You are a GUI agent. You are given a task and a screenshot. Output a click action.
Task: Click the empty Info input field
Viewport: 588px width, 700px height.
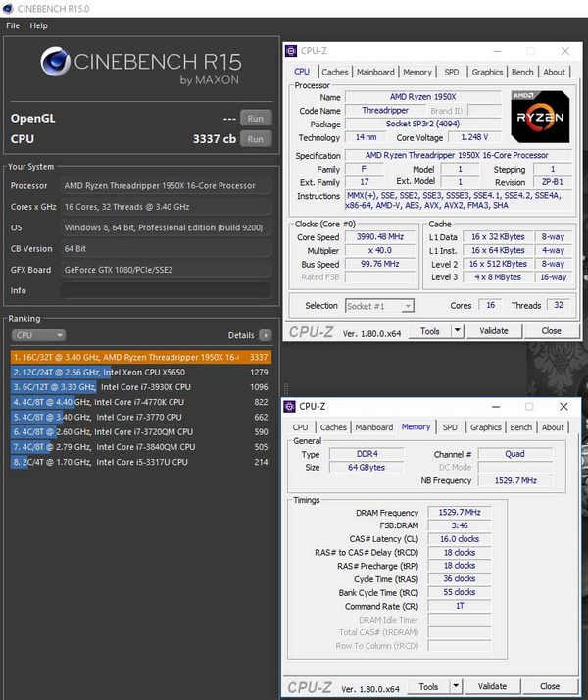tap(166, 290)
